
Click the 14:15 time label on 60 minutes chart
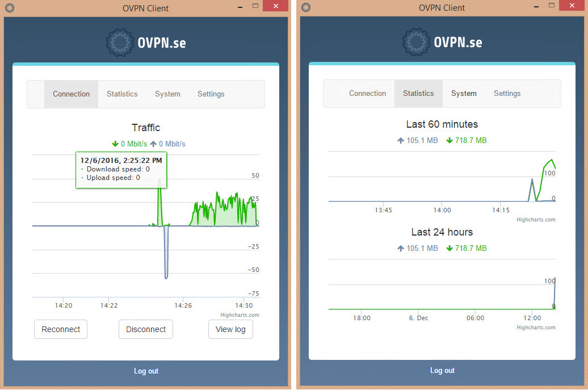coord(501,211)
